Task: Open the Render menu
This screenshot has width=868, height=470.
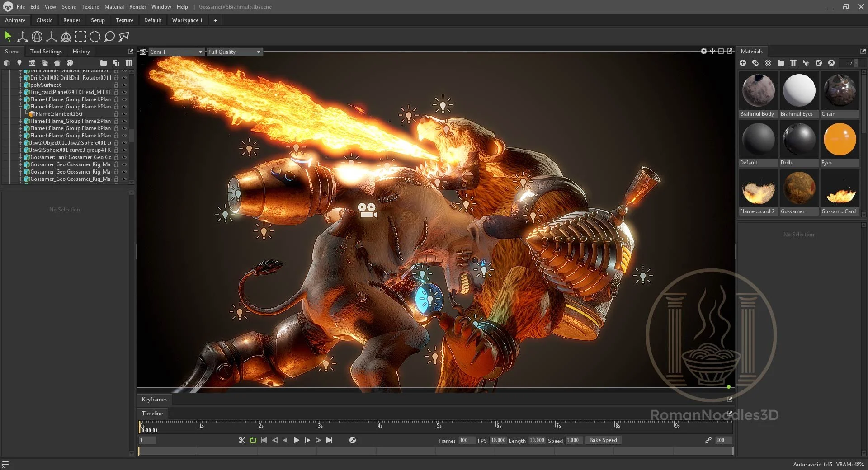Action: point(137,7)
